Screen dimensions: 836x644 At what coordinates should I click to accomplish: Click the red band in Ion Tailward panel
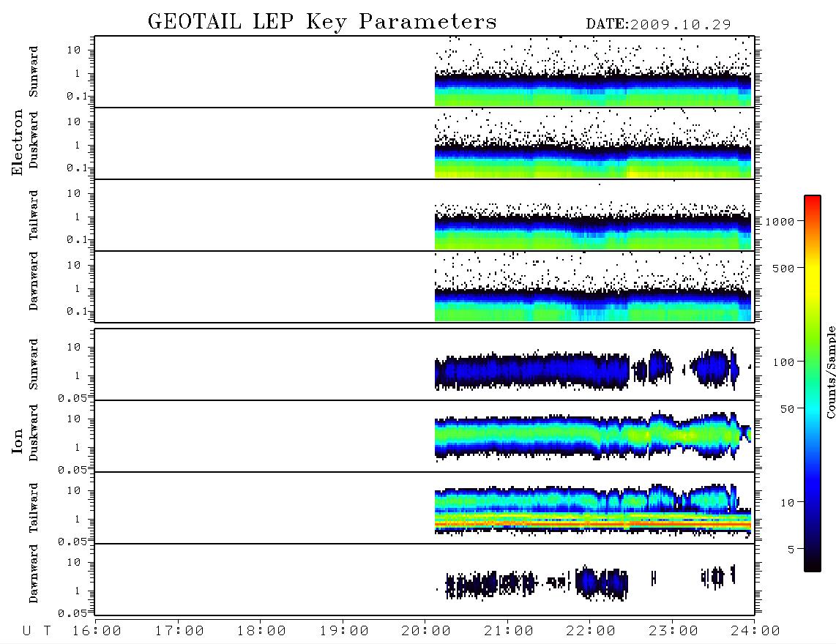[x=593, y=525]
